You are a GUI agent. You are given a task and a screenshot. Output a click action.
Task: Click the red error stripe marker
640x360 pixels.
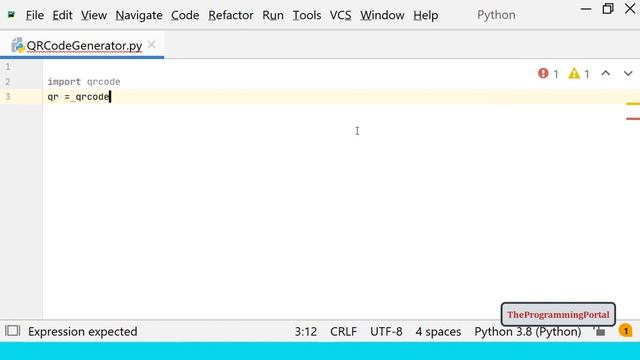pyautogui.click(x=633, y=119)
